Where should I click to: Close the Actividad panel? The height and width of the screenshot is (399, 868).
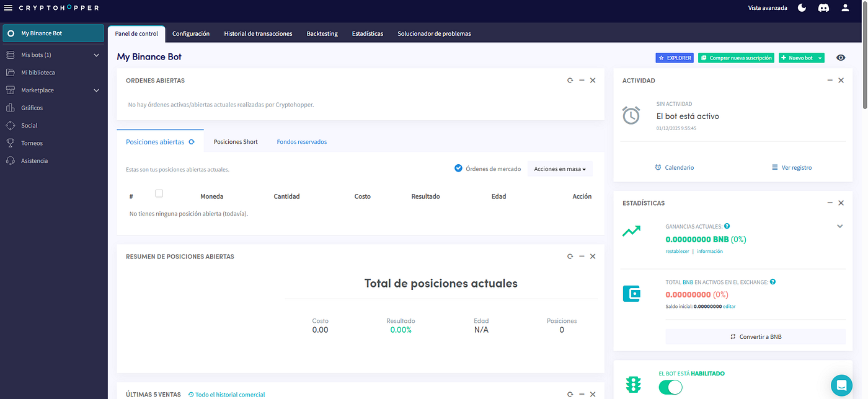[841, 81]
